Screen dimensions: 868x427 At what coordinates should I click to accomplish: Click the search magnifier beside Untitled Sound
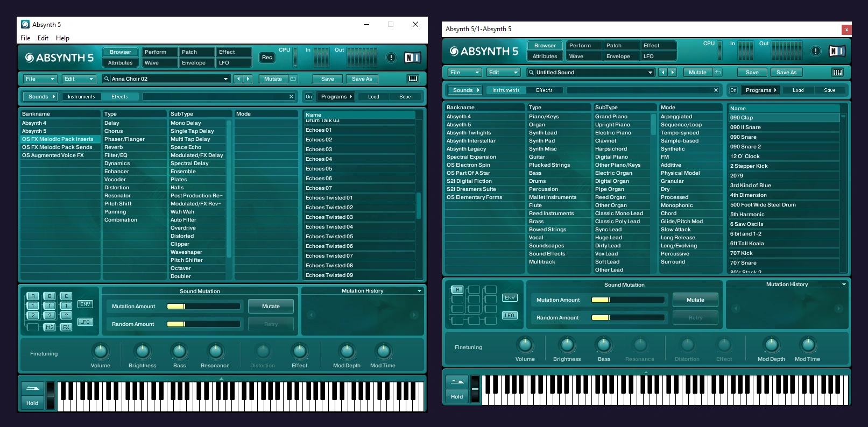[531, 73]
